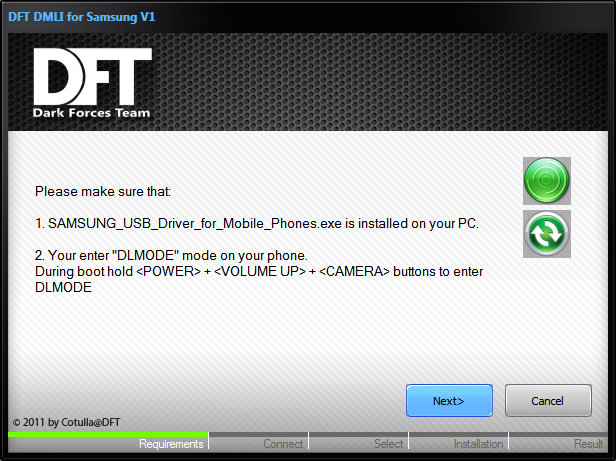Click the gray progress segment above Connect
The image size is (616, 461).
[x=258, y=434]
